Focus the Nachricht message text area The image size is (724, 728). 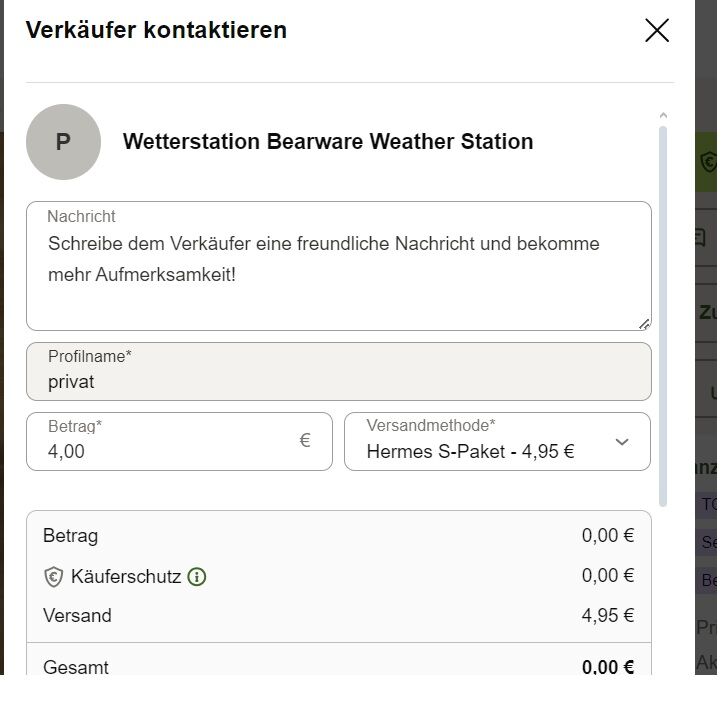click(x=339, y=266)
